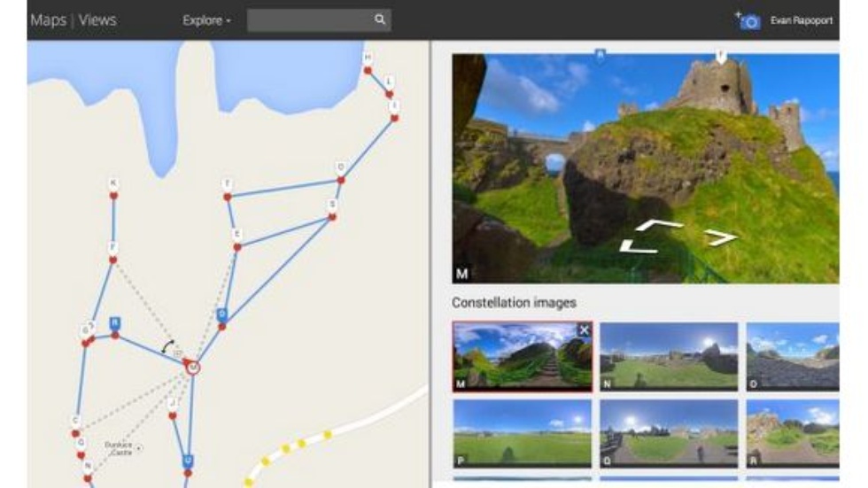This screenshot has width=868, height=488.
Task: Open the Explore dropdown menu
Action: point(206,20)
